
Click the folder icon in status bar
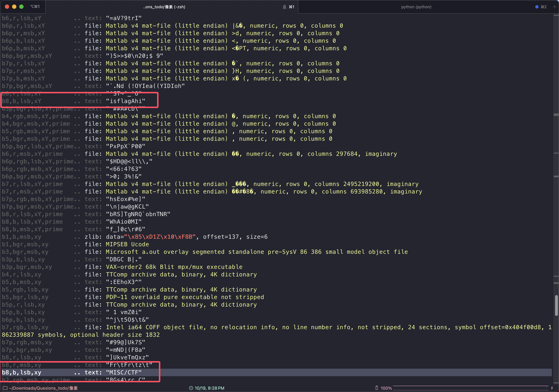click(x=5, y=388)
